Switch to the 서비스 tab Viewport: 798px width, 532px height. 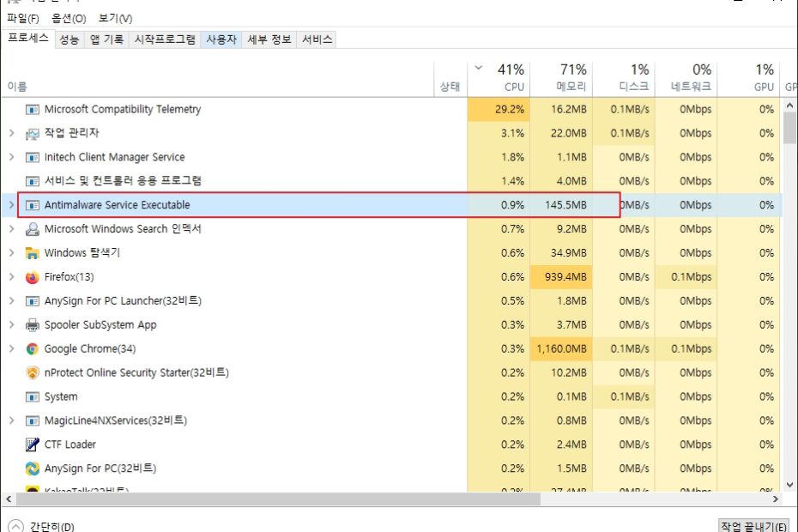317,39
